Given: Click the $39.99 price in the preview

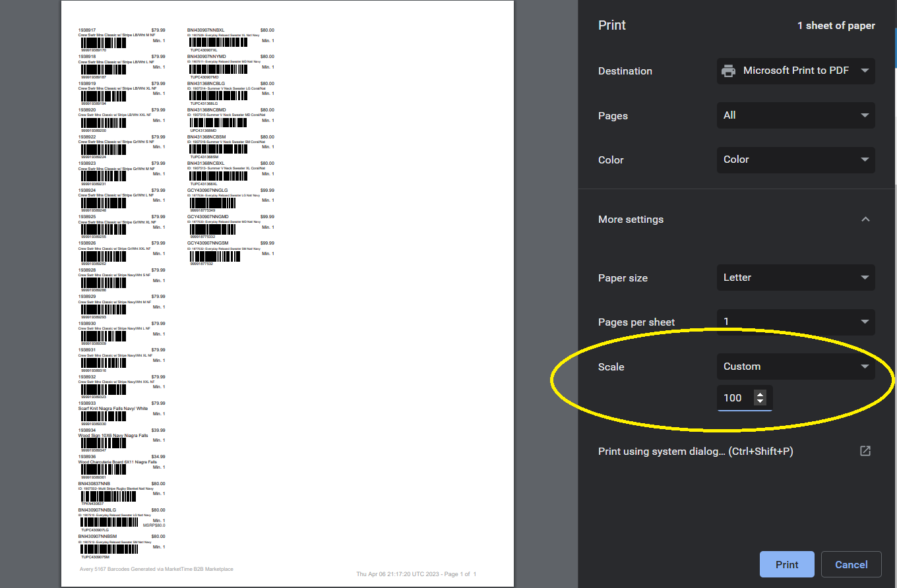Looking at the screenshot, I should tap(158, 430).
